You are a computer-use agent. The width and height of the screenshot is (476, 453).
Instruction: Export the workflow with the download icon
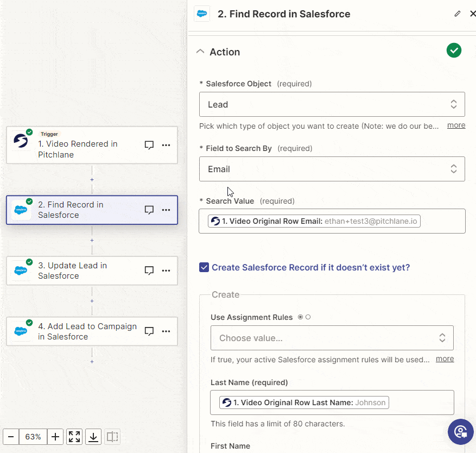(93, 437)
